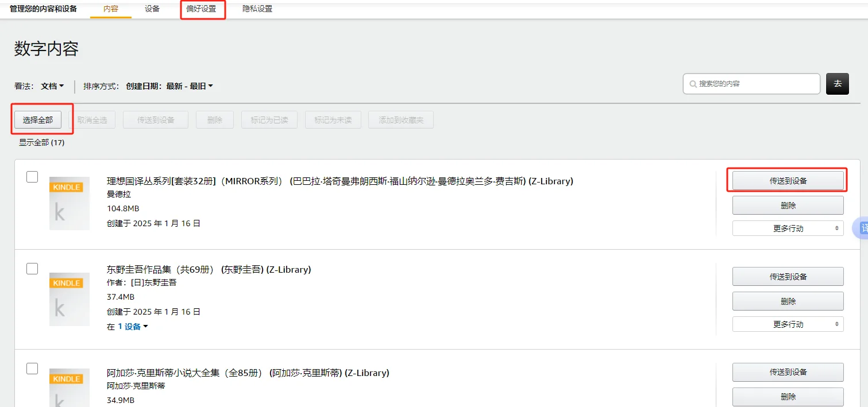The height and width of the screenshot is (407, 868).
Task: Click the 104.8MB file size text
Action: (x=123, y=208)
